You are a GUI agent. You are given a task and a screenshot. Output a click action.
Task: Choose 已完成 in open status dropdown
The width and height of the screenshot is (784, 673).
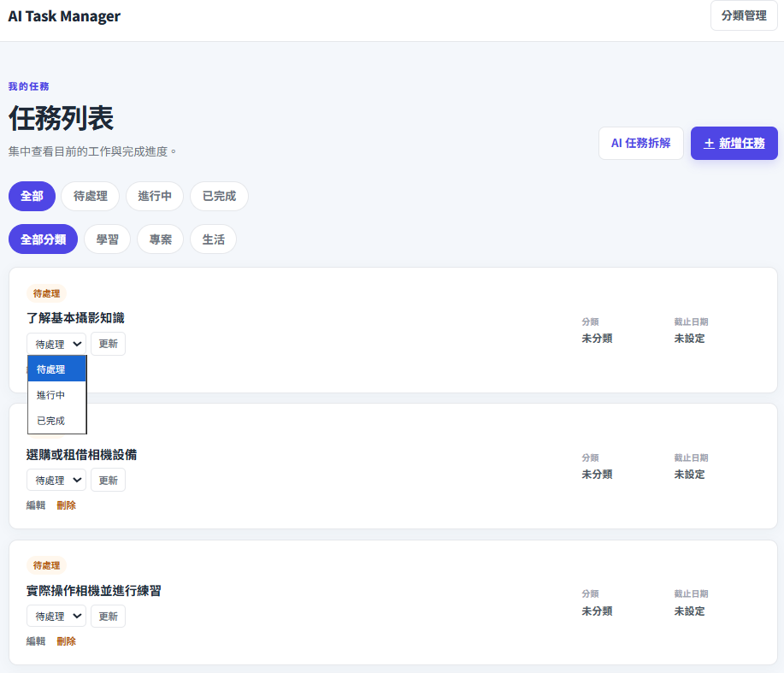[x=57, y=421]
